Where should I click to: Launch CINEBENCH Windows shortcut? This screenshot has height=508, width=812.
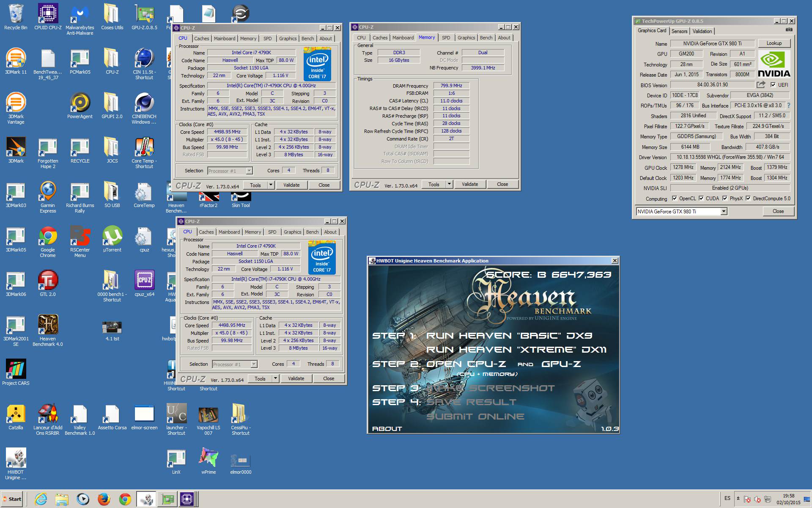(x=144, y=108)
